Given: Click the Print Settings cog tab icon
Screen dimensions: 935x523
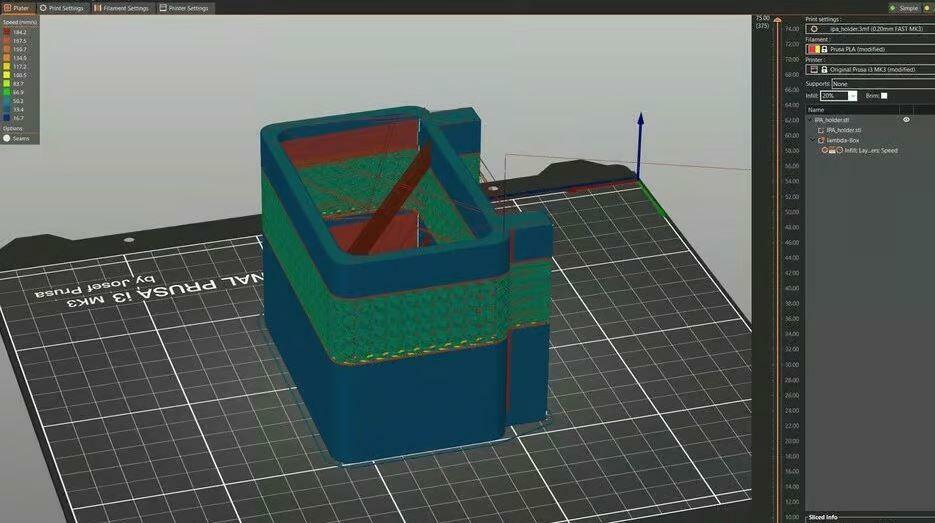Looking at the screenshot, I should point(43,8).
